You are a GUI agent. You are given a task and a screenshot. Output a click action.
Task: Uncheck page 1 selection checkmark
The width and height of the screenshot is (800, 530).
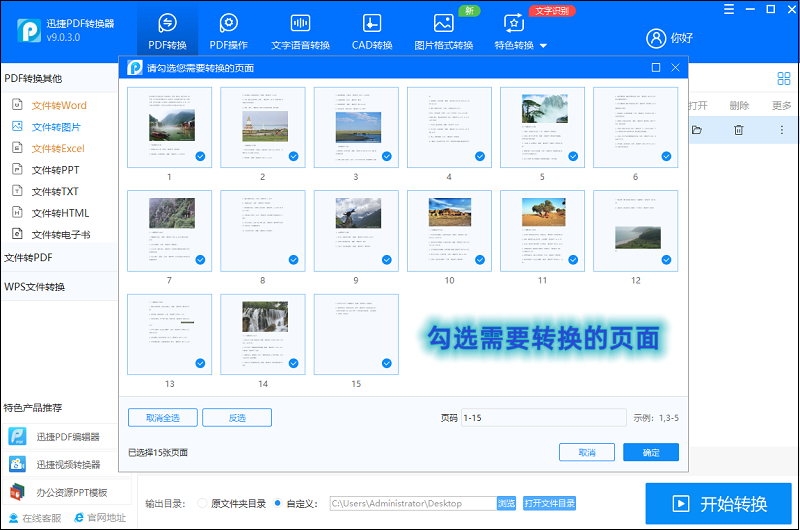pyautogui.click(x=201, y=156)
